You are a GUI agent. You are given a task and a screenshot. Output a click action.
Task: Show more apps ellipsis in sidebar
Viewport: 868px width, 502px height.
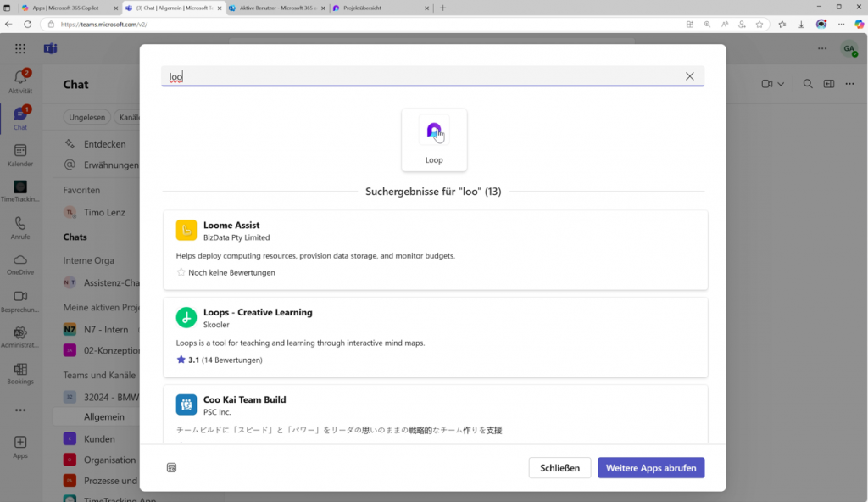point(20,410)
